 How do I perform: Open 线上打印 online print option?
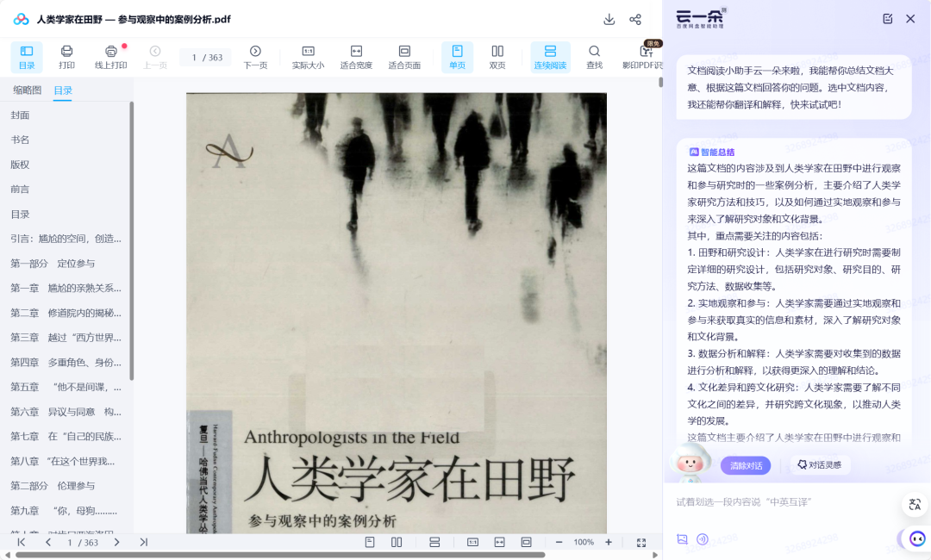tap(111, 57)
